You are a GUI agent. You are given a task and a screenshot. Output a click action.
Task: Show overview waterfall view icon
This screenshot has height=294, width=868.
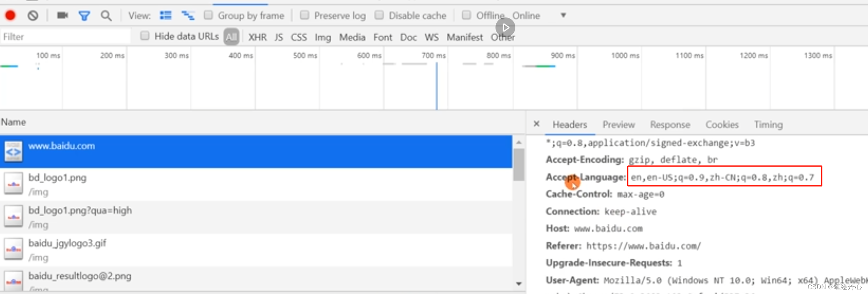click(188, 15)
